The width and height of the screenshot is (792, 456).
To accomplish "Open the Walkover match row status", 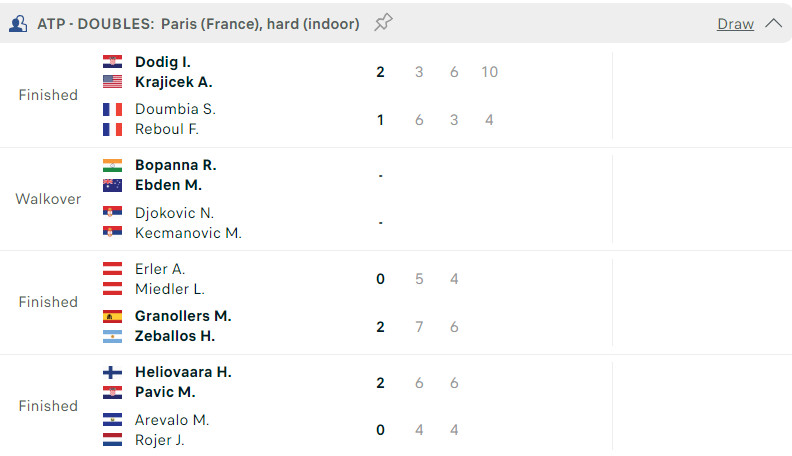I will click(48, 199).
